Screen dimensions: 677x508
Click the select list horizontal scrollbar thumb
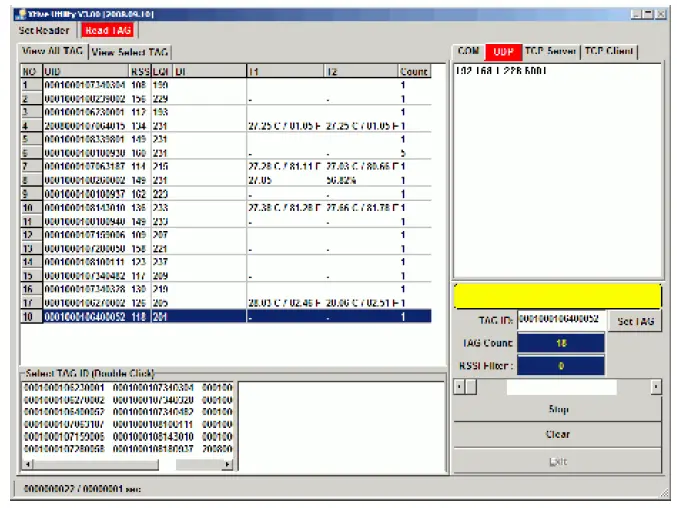click(96, 464)
